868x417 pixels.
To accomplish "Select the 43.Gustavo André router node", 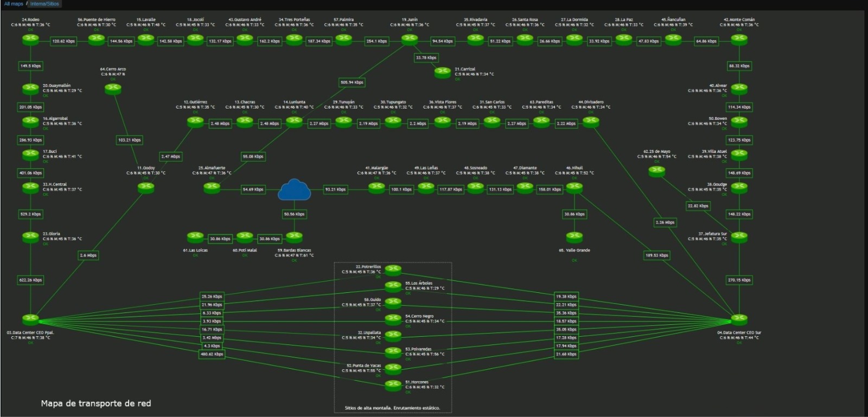I will pos(245,40).
